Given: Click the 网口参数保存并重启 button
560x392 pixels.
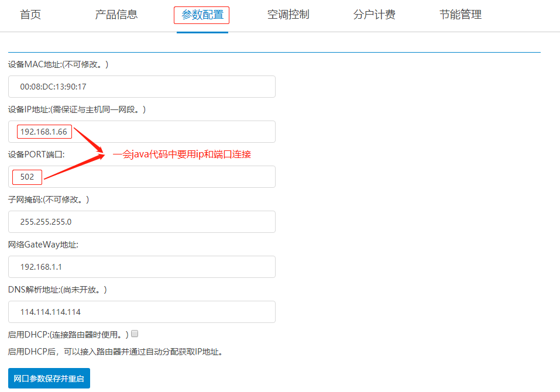Looking at the screenshot, I should tap(49, 379).
